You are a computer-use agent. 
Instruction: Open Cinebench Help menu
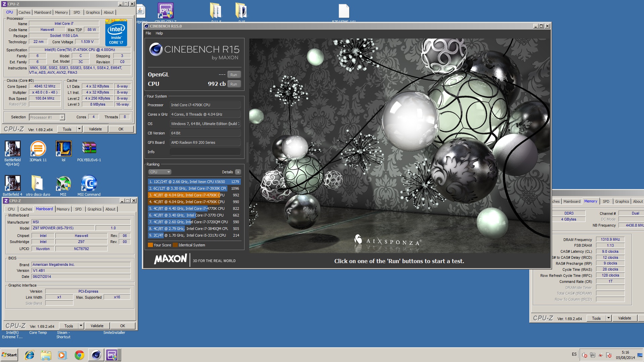coord(159,33)
